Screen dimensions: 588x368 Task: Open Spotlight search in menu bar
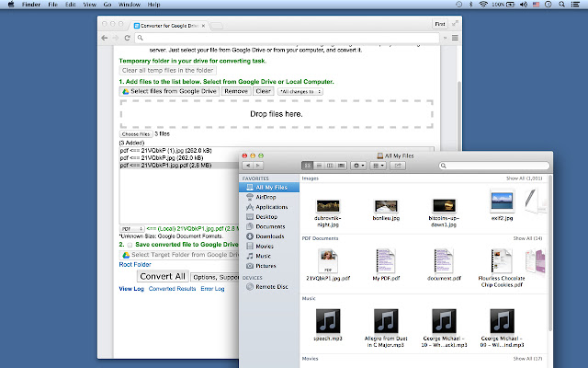coord(561,5)
